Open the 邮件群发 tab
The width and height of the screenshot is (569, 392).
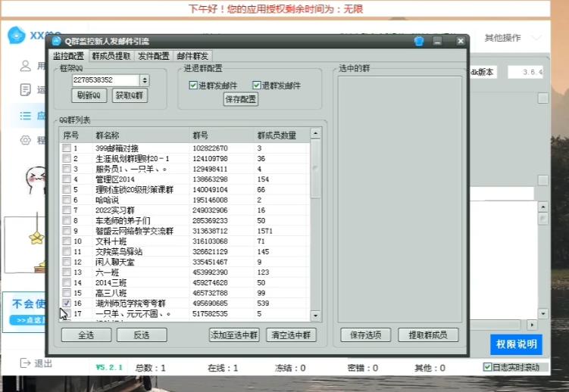click(192, 56)
